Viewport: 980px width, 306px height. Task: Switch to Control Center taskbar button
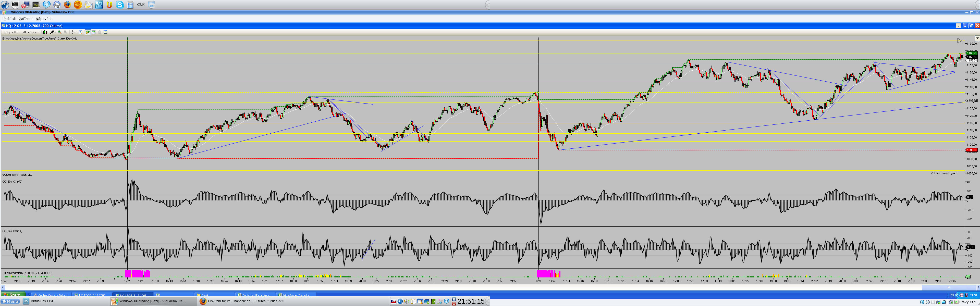point(51,295)
